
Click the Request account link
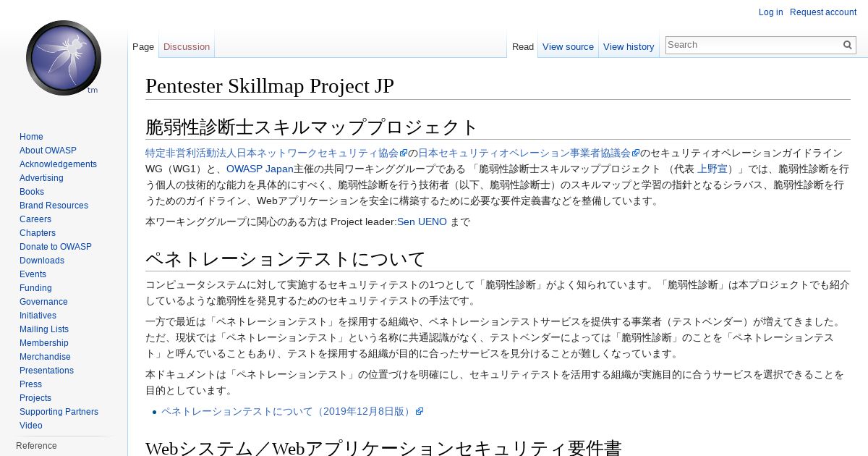pyautogui.click(x=823, y=12)
